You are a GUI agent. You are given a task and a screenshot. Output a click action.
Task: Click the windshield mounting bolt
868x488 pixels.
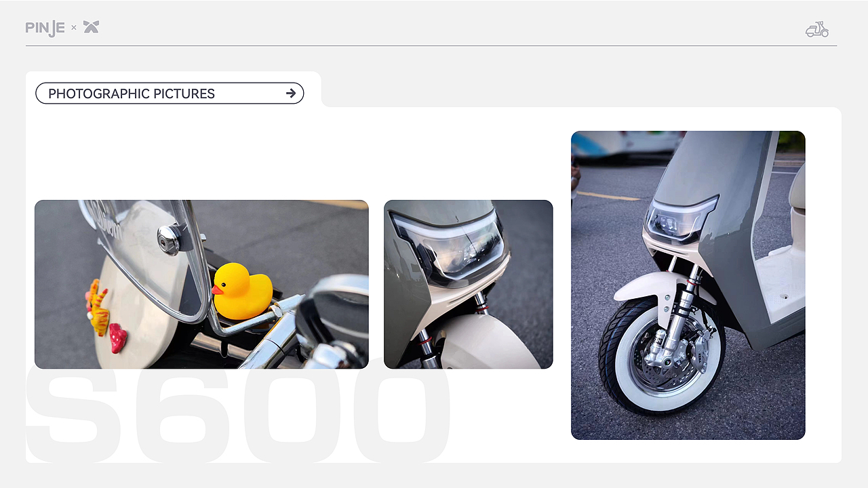tap(168, 239)
